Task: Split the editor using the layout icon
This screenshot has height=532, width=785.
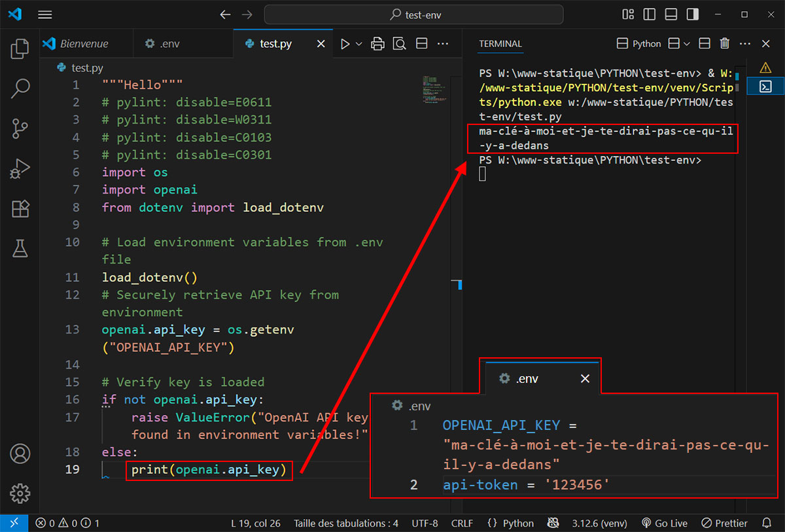Action: tap(422, 44)
